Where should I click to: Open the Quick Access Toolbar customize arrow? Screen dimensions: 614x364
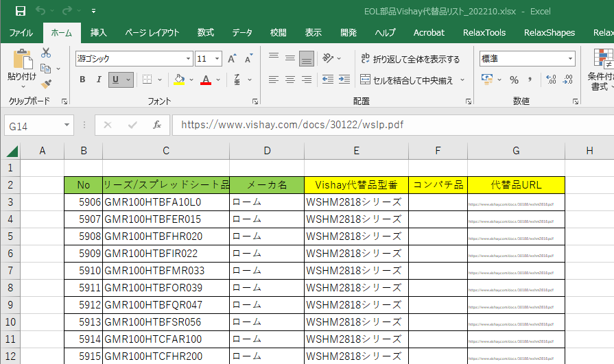point(93,11)
